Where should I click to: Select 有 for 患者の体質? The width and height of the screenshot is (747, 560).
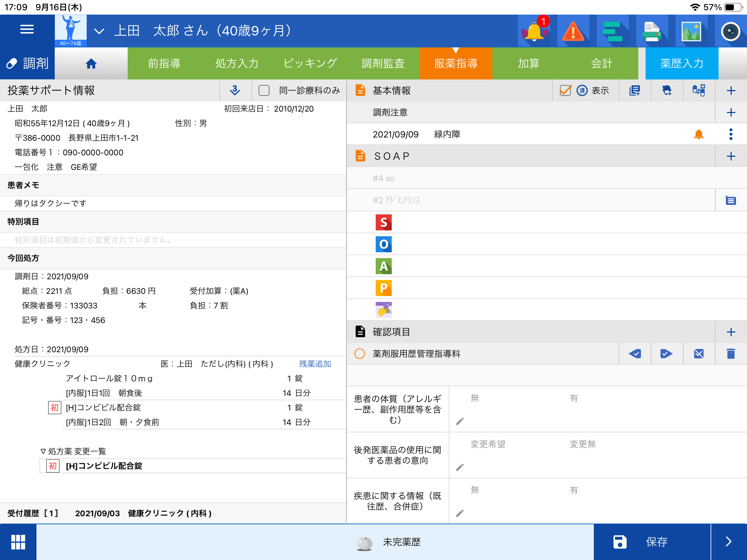coord(574,398)
